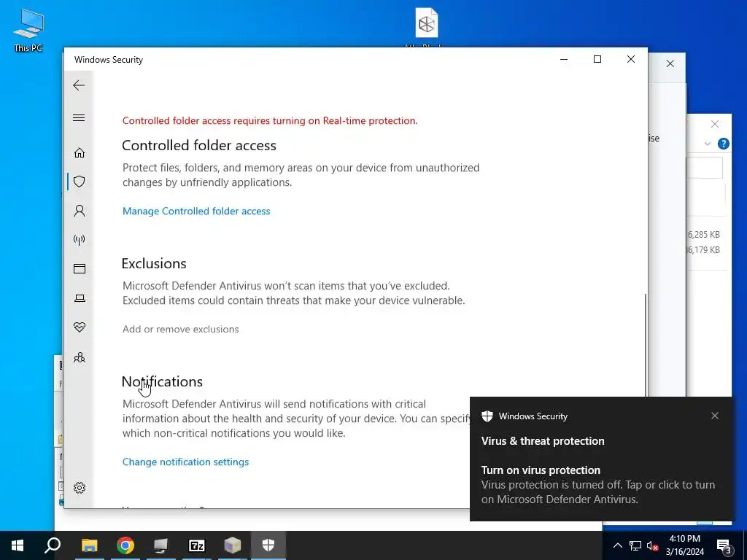Open taskbar Search magnifier
Viewport: 747px width, 560px height.
pos(53,545)
